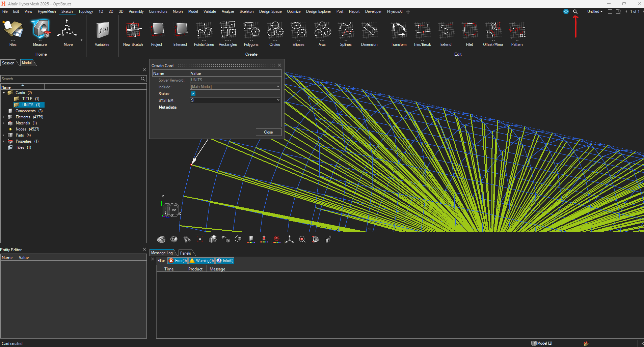Toggle the Info(0) message filter
The image size is (644, 347).
click(225, 261)
